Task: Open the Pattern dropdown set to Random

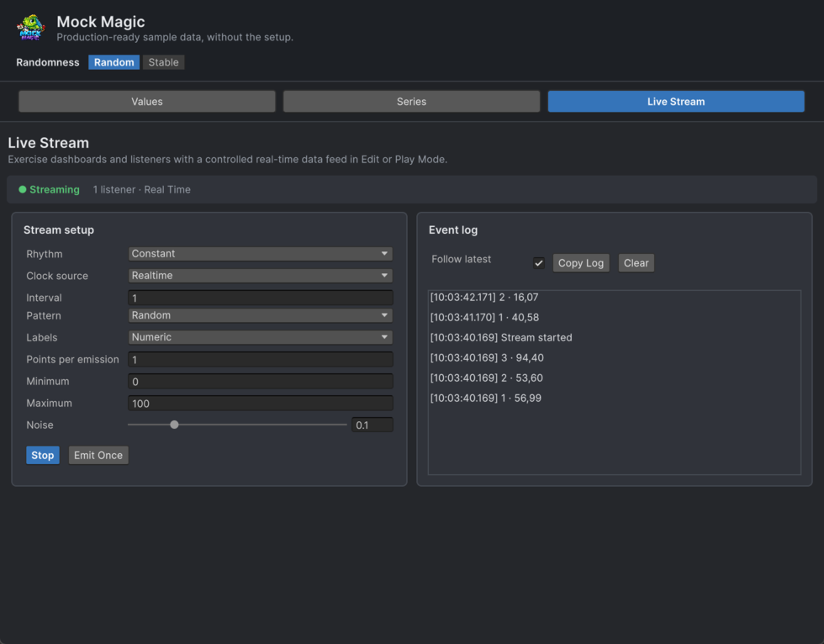Action: (260, 315)
